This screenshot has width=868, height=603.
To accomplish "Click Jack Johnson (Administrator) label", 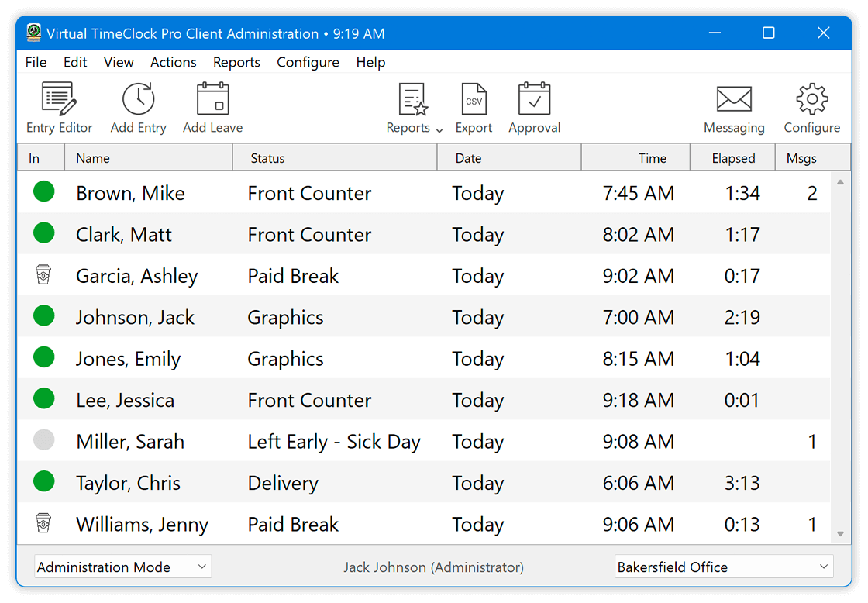I will click(x=433, y=567).
